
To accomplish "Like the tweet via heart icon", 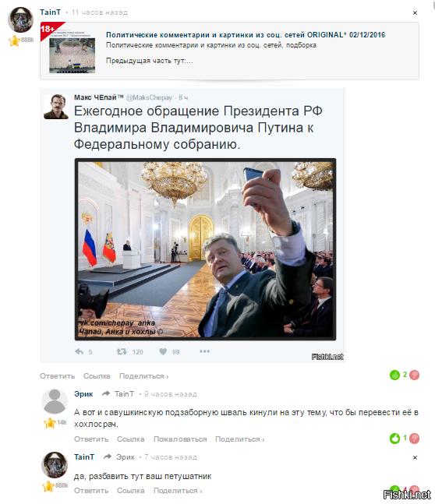I will pos(163,351).
